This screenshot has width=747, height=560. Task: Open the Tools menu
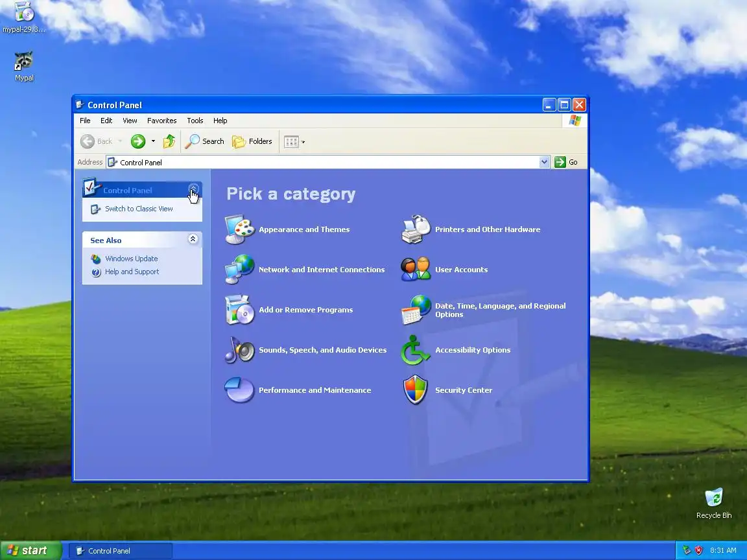coord(195,121)
